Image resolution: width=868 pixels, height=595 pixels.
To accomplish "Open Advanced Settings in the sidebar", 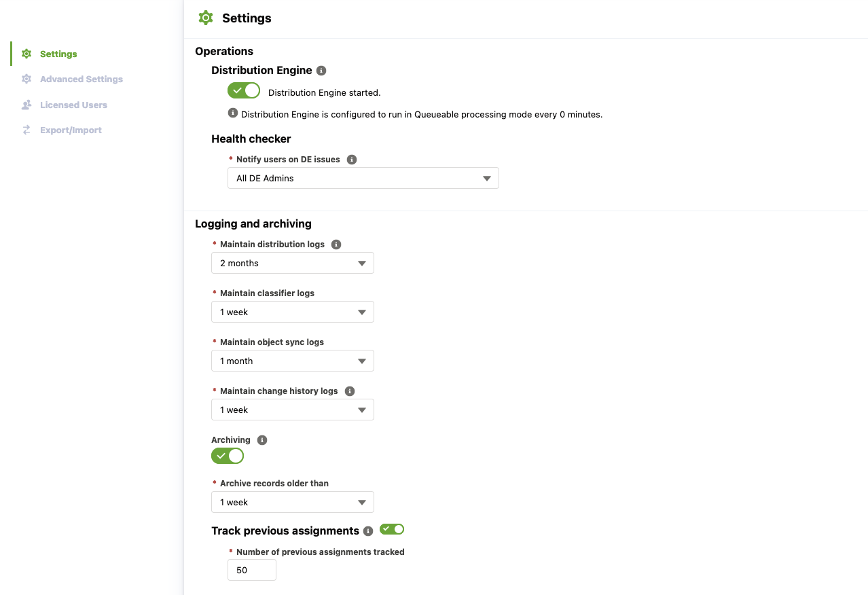I will click(x=82, y=79).
